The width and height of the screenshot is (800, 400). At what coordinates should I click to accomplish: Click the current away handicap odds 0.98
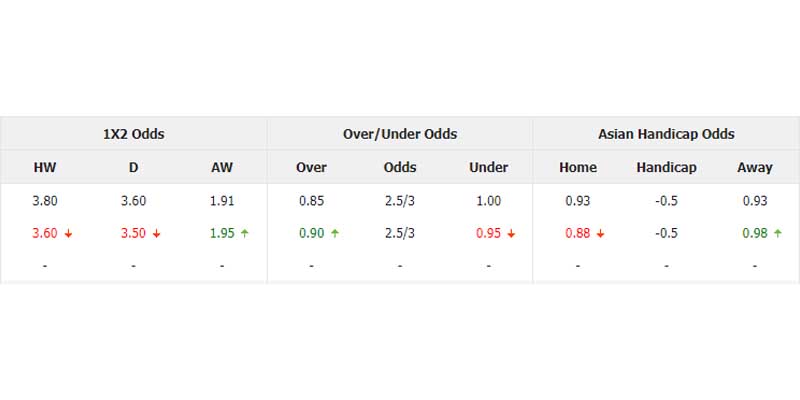pos(755,234)
